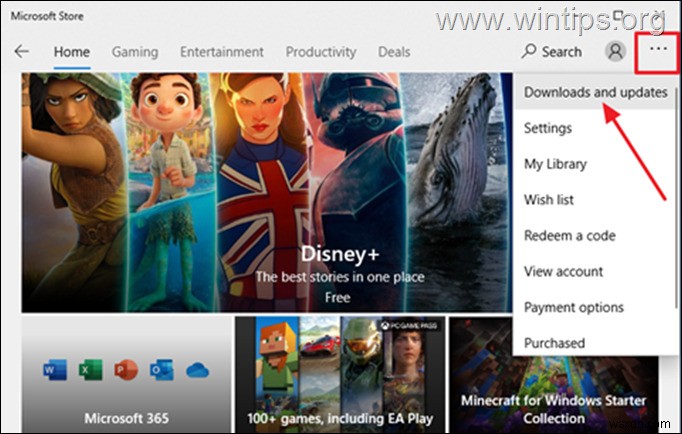The height and width of the screenshot is (434, 682).
Task: Select My Library menu entry
Action: 555,164
